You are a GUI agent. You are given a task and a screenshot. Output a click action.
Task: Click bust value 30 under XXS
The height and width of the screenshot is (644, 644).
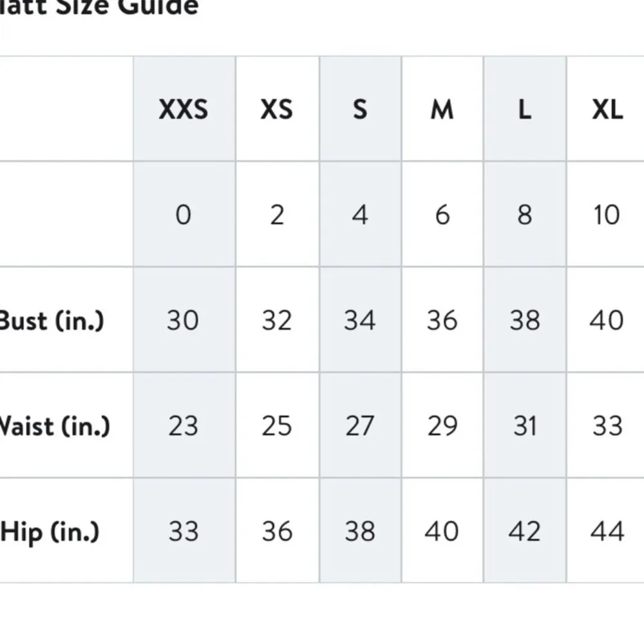pyautogui.click(x=184, y=320)
